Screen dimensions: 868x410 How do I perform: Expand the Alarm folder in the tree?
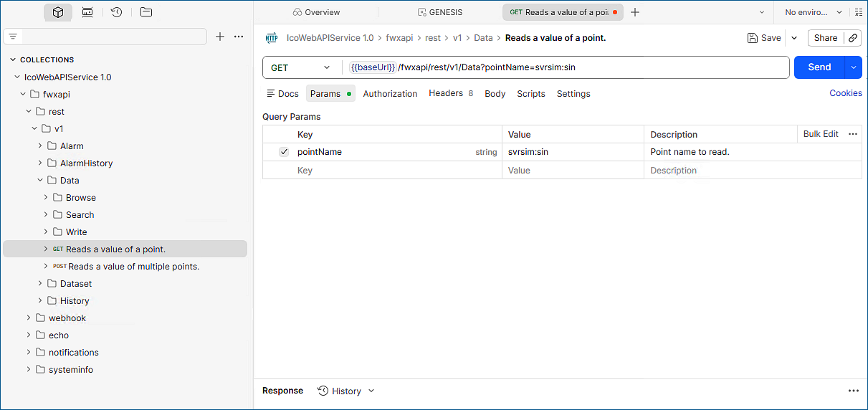pos(41,146)
